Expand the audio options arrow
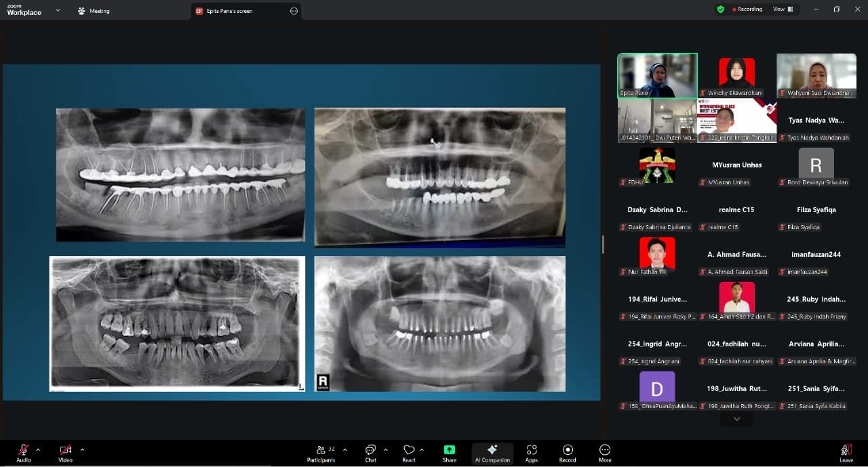Viewport: 868px width, 467px height. pyautogui.click(x=38, y=449)
